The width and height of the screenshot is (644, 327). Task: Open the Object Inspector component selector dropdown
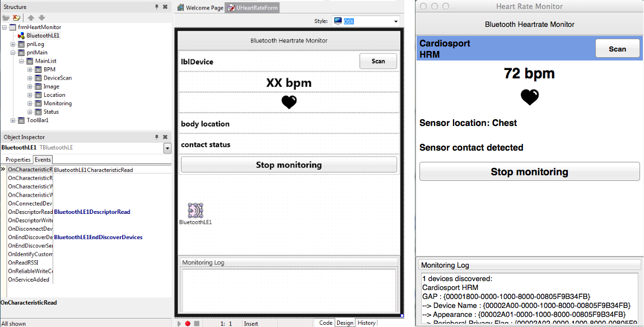(x=167, y=148)
